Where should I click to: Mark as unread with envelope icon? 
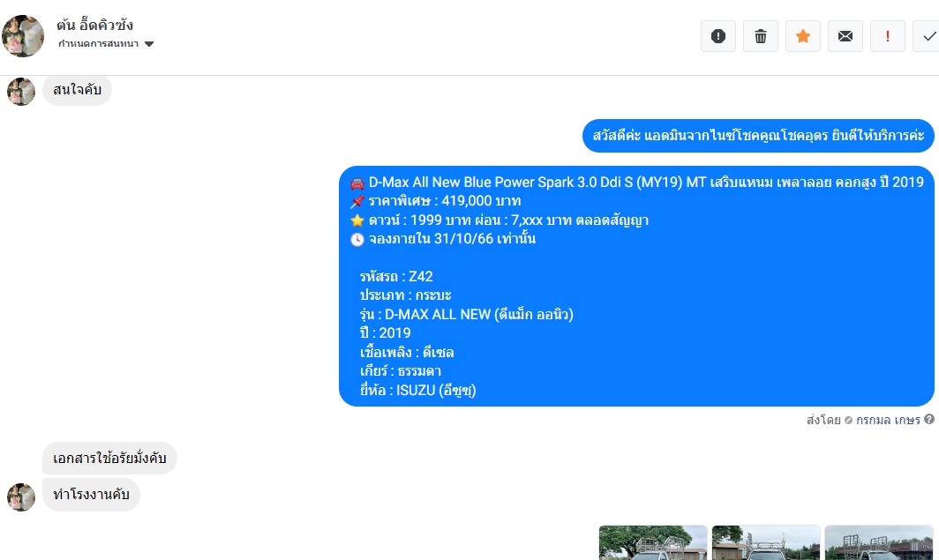click(x=845, y=36)
